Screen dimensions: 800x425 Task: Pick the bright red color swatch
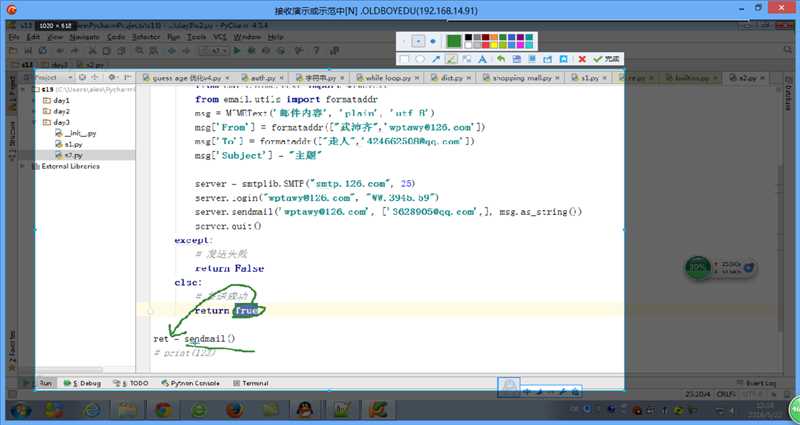tap(486, 45)
